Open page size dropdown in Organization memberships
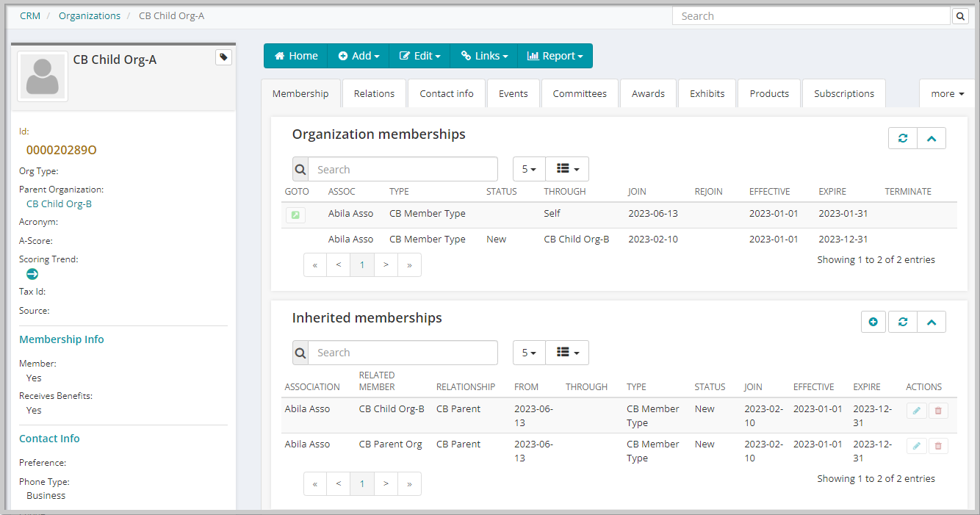Screen dimensions: 980x515 click(529, 169)
